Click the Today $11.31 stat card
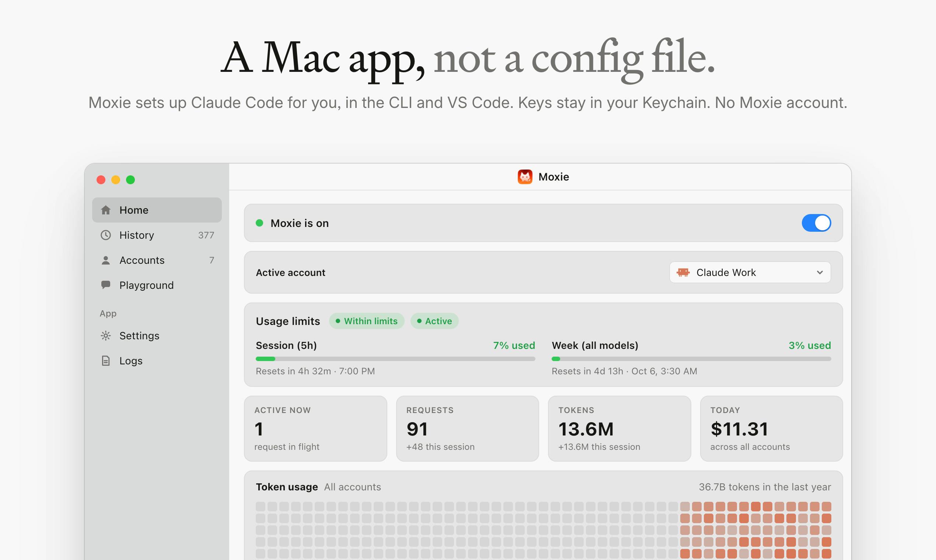 (771, 429)
